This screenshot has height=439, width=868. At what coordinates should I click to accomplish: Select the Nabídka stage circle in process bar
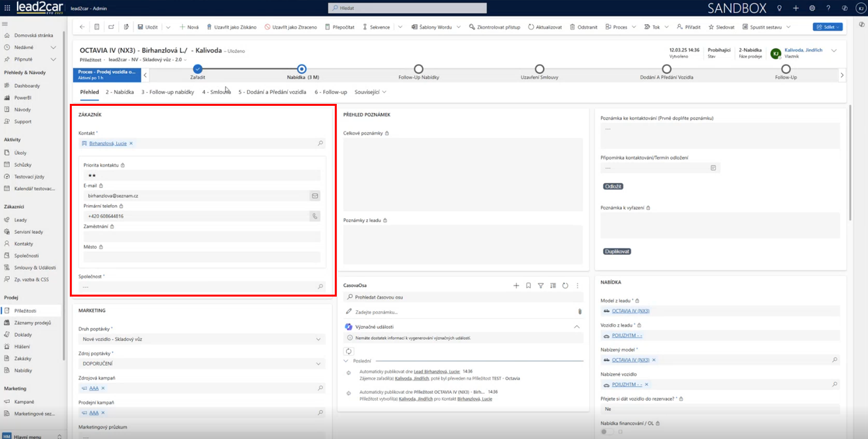click(x=302, y=69)
